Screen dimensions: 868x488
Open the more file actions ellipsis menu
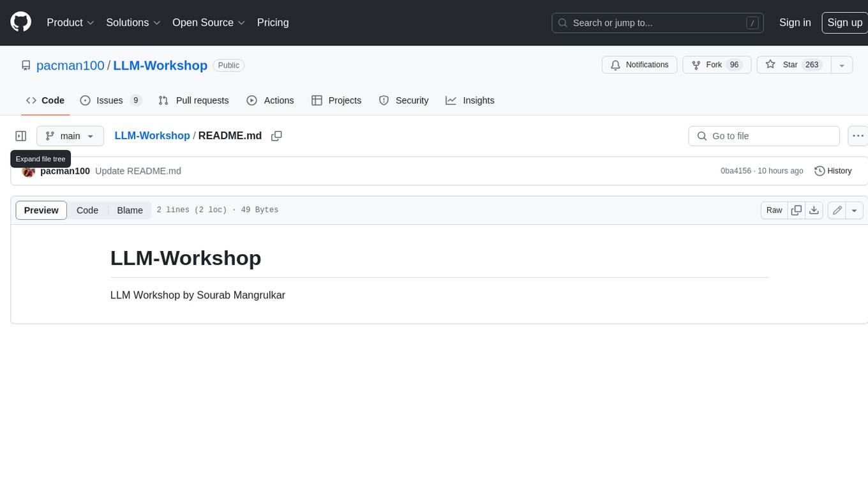[858, 136]
